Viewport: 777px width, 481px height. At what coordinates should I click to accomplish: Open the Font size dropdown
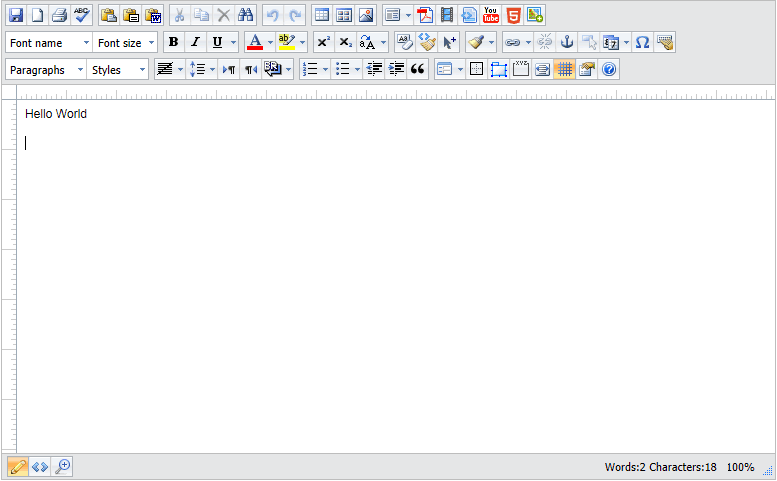(x=126, y=43)
